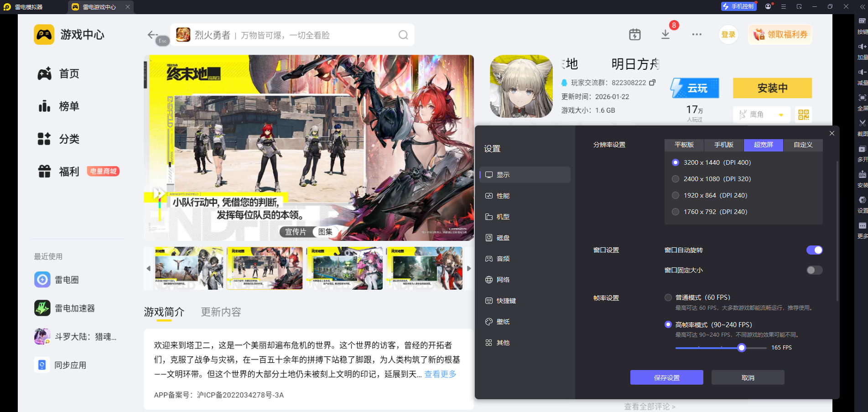Viewport: 868px width, 412px height.
Task: Open 磁盘 disk settings section
Action: pyautogui.click(x=525, y=238)
